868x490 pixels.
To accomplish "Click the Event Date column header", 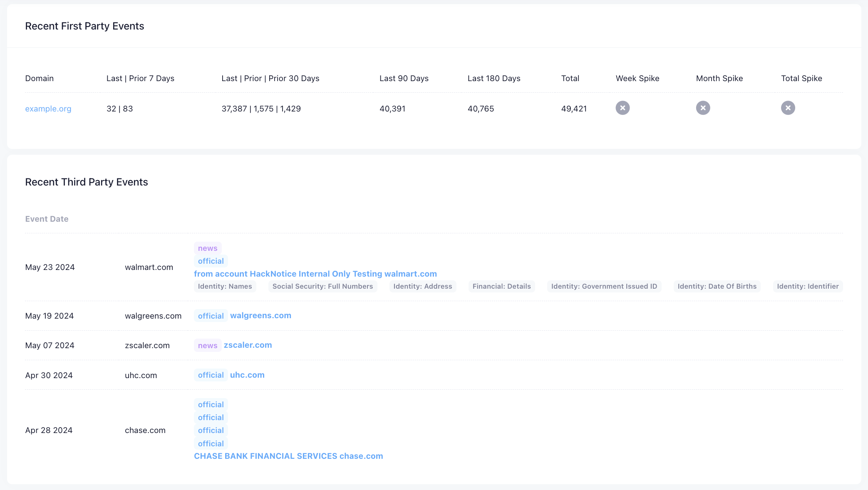I will tap(47, 219).
